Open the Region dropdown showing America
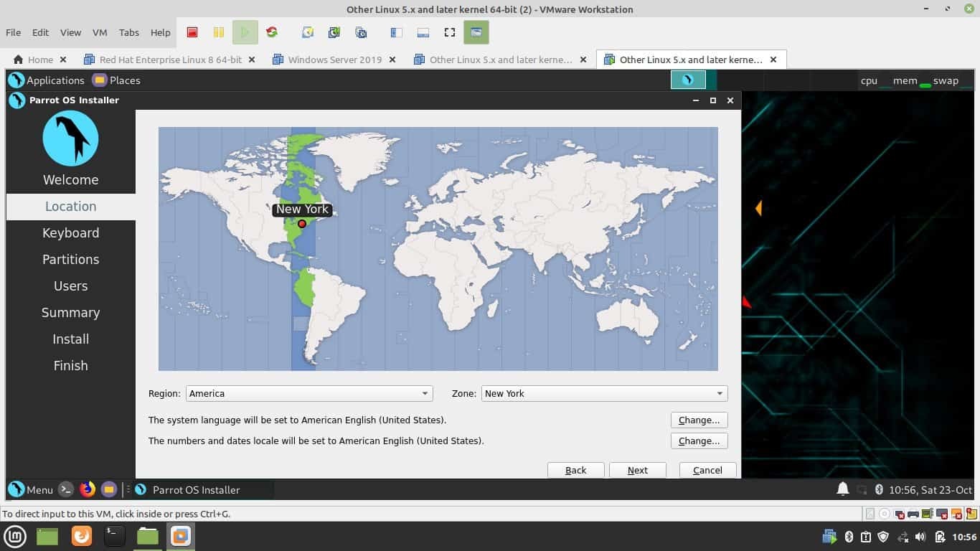Viewport: 980px width, 551px height. click(x=309, y=393)
